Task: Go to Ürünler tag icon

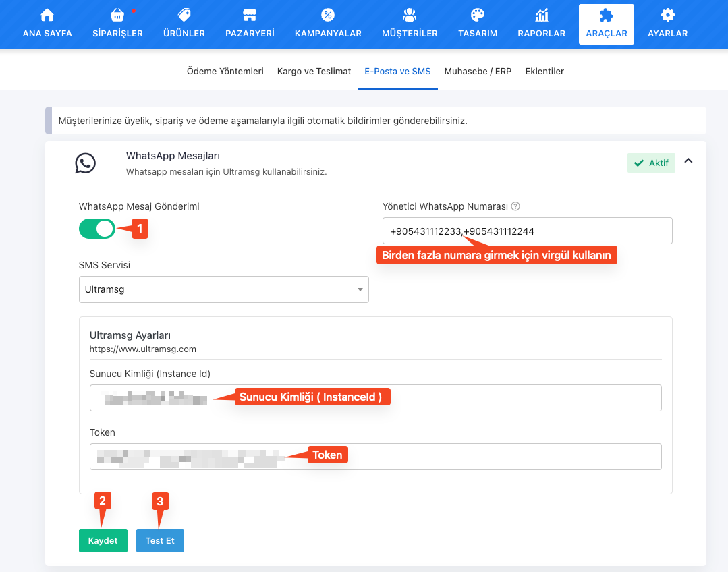Action: (184, 16)
